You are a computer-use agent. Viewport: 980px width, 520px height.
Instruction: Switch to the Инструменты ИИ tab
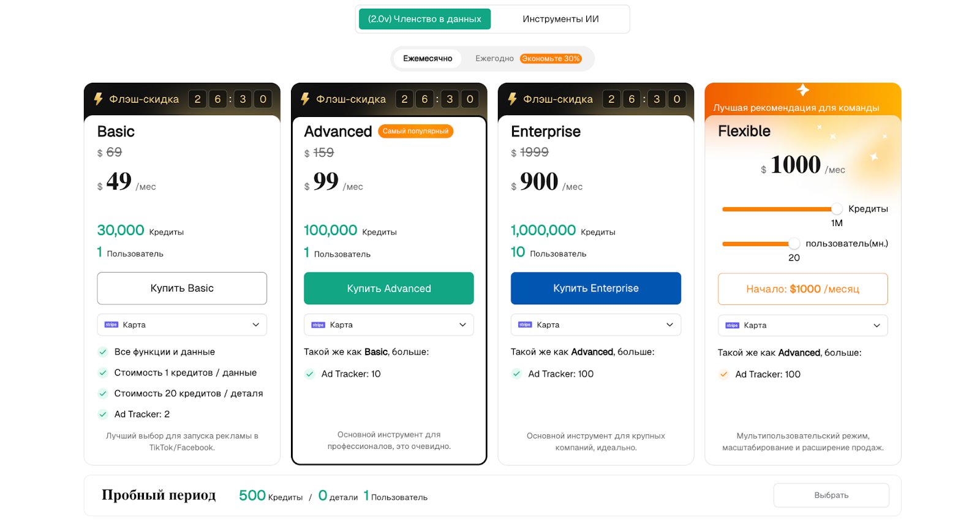pyautogui.click(x=560, y=19)
